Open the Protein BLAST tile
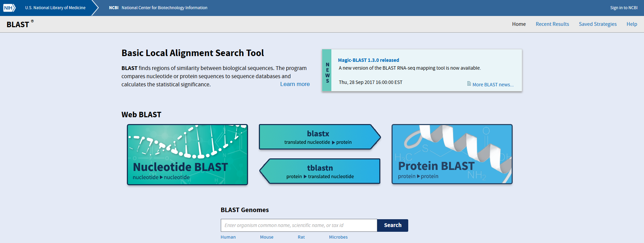This screenshot has width=644, height=243. (x=452, y=154)
